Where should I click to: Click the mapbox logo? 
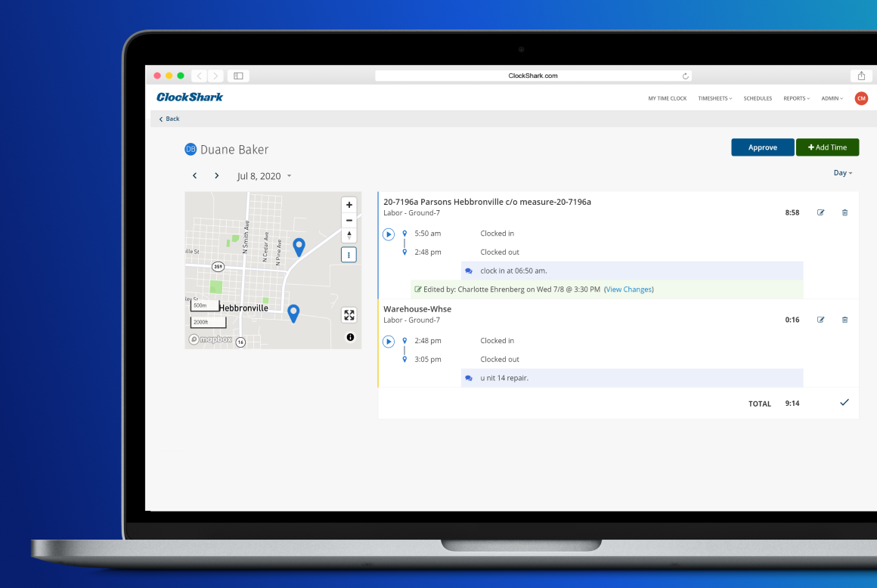[x=210, y=339]
